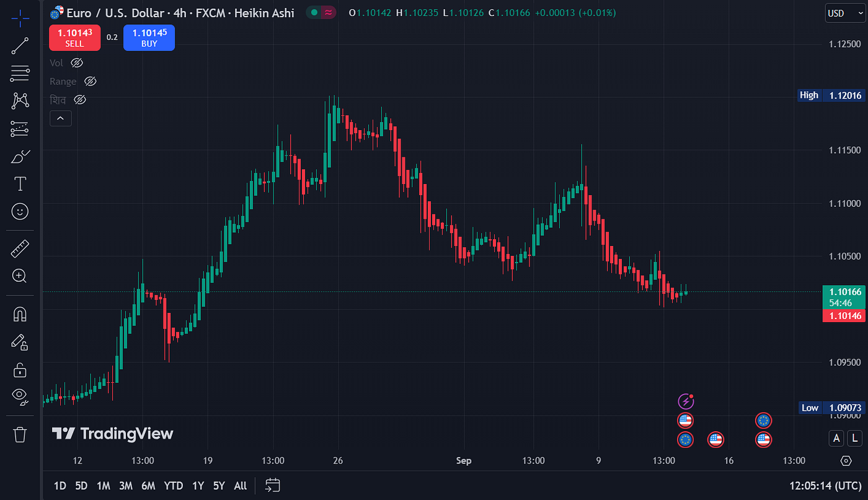Select the Crosshair tool
This screenshot has width=868, height=500.
[19, 19]
